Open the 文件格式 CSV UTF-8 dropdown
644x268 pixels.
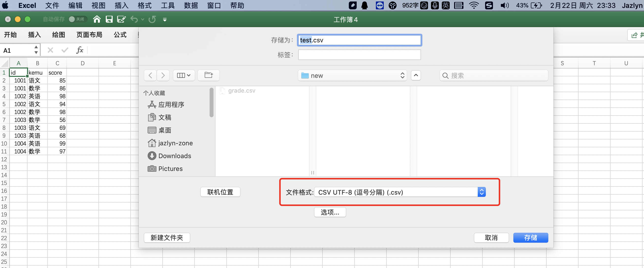[x=400, y=192]
